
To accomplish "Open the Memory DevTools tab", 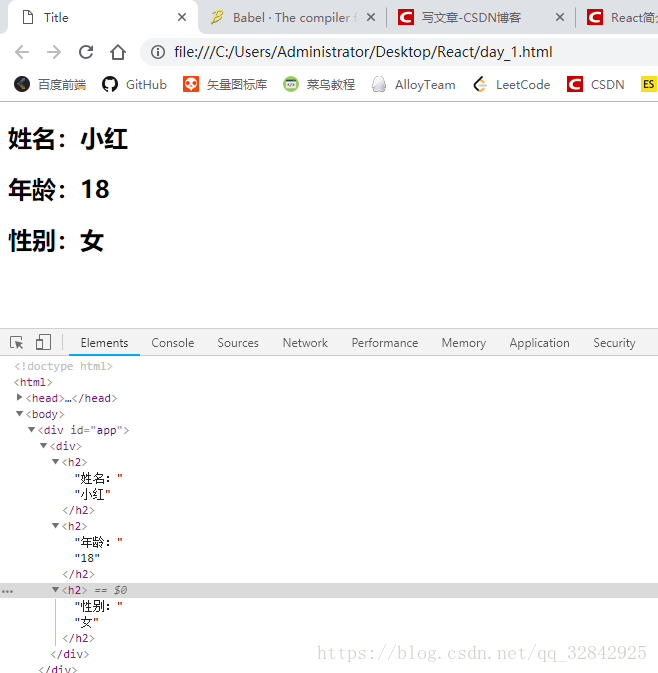I will [x=464, y=343].
